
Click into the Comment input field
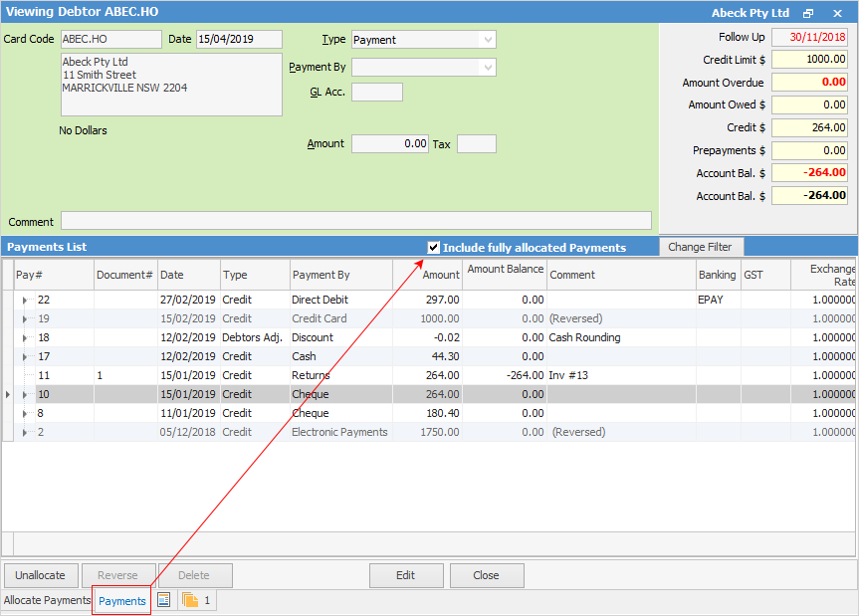355,221
